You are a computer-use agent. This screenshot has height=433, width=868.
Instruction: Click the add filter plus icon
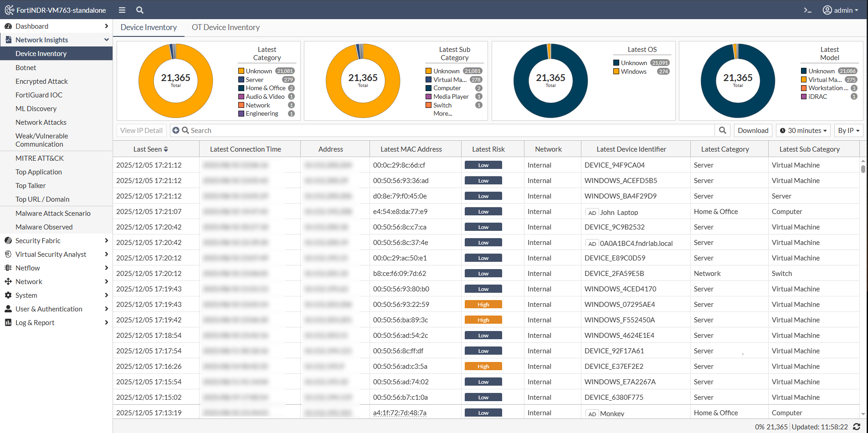tap(176, 130)
